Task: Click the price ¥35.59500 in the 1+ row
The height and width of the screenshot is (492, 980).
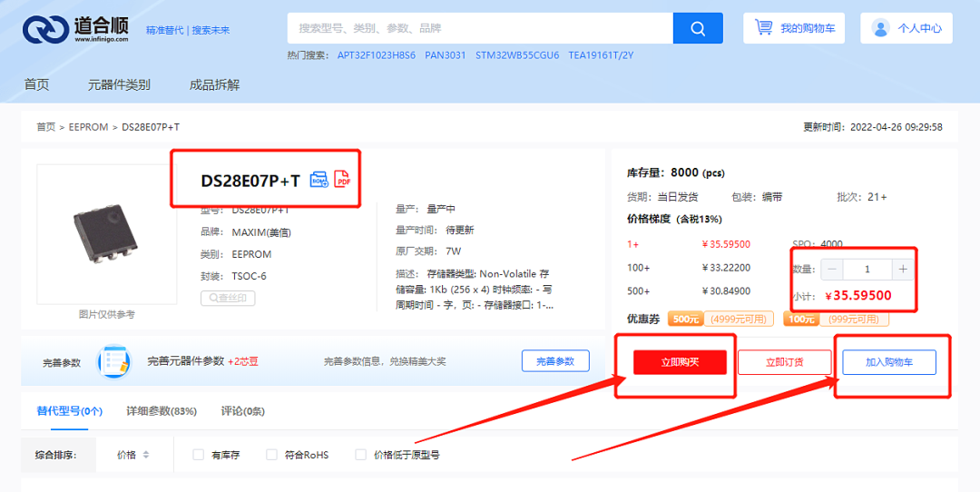Action: pyautogui.click(x=726, y=244)
